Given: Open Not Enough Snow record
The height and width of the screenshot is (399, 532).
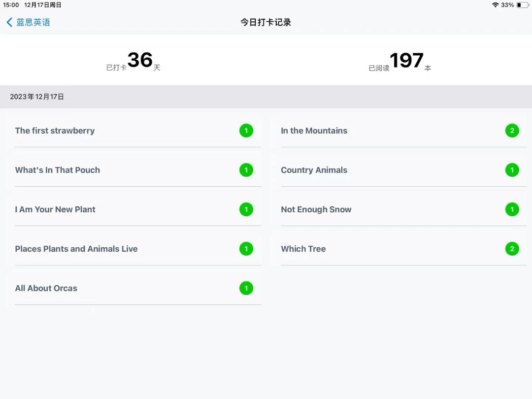Looking at the screenshot, I should pos(316,209).
